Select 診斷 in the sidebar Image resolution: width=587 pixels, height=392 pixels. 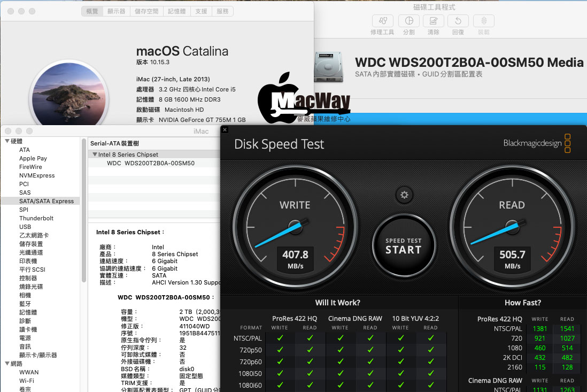point(25,321)
